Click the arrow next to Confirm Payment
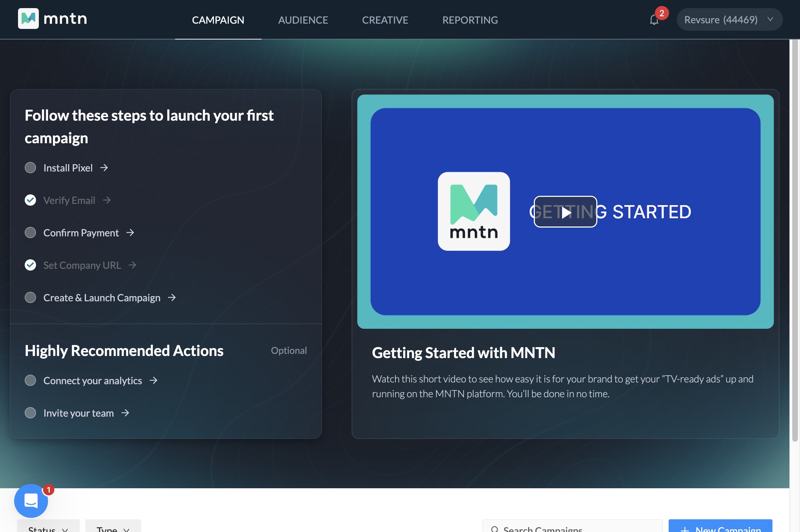 [130, 232]
